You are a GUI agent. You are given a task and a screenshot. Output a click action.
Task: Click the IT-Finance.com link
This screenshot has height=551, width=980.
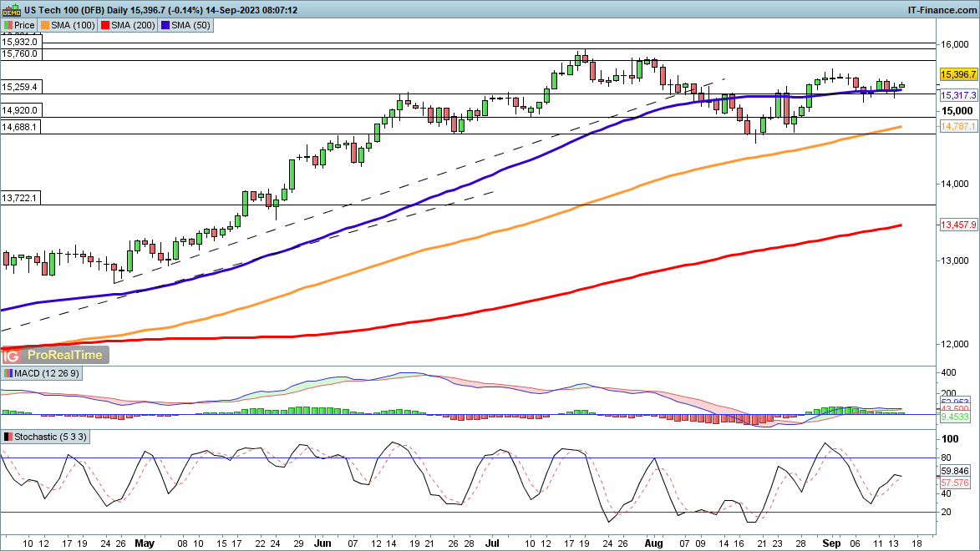(942, 10)
